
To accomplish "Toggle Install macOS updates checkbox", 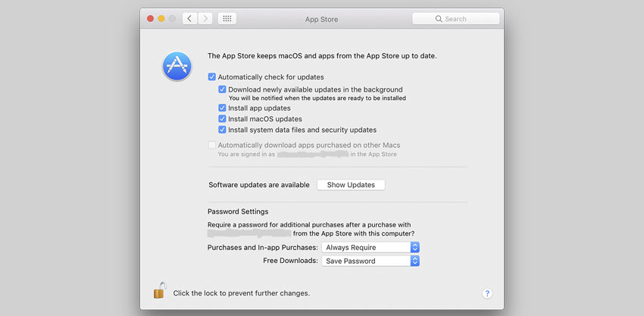I will (223, 119).
